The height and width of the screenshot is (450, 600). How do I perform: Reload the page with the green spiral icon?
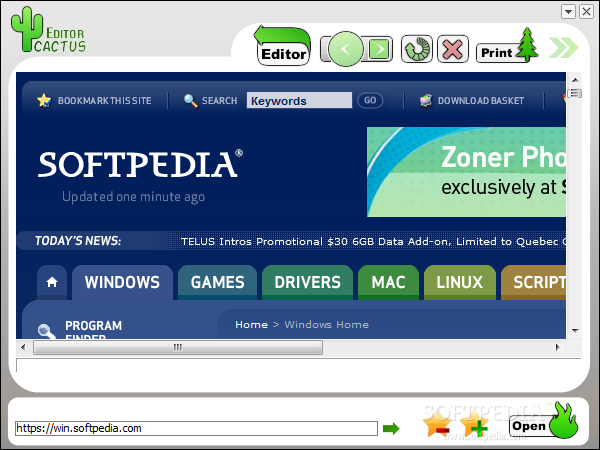(x=417, y=49)
